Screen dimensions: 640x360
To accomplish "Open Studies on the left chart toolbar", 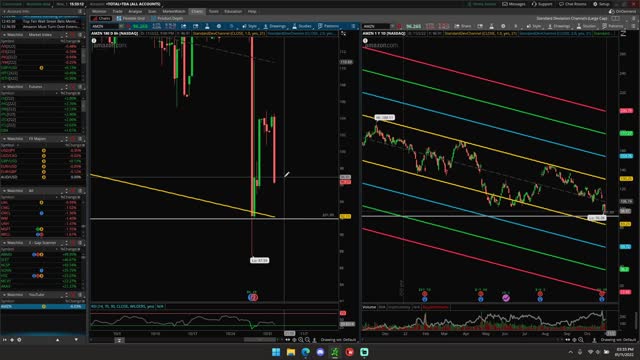I will 302,26.
